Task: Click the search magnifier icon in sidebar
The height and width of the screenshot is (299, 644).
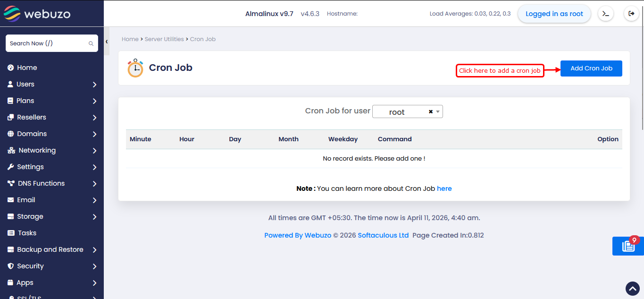Action: (x=91, y=43)
